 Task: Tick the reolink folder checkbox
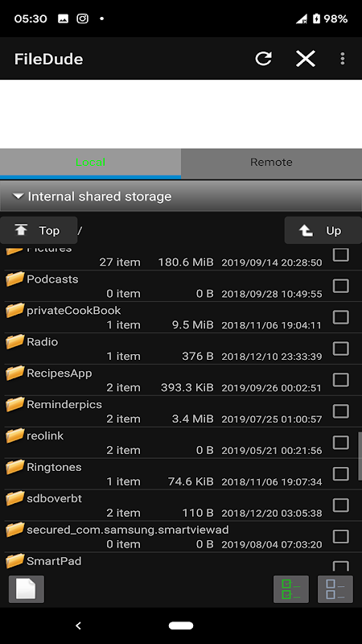[340, 442]
